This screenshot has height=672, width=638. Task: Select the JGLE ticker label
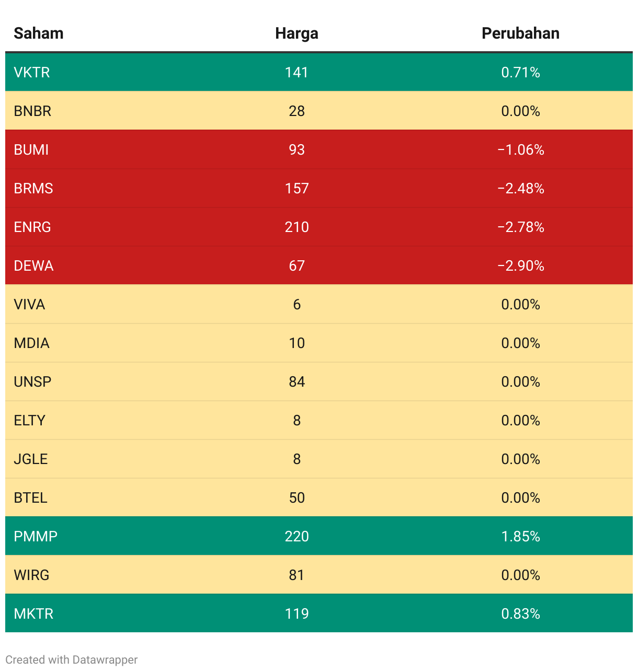click(31, 459)
